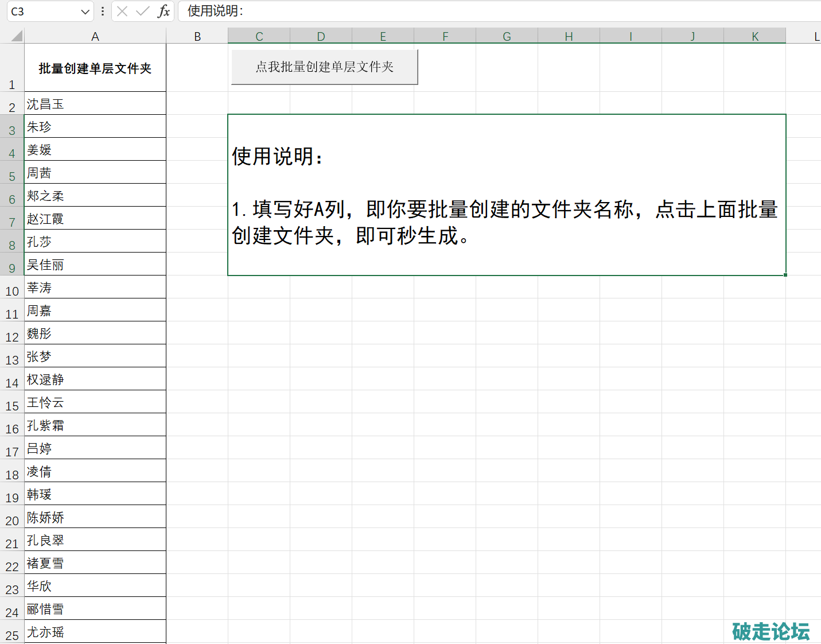This screenshot has height=644, width=821.
Task: Click cell containing 沈昌玉
Action: click(95, 104)
